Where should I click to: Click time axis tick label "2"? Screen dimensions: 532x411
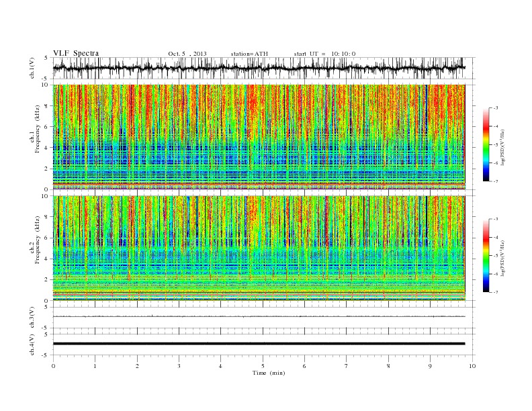coord(137,366)
